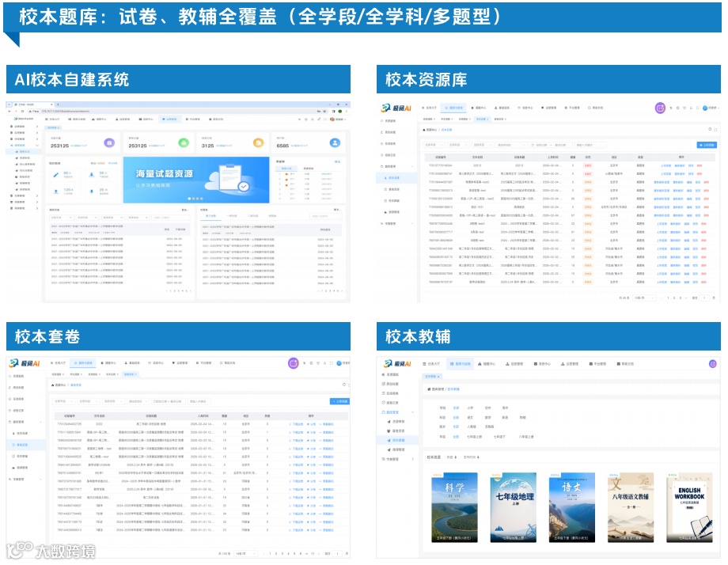Select 高中 in the 校本教辅 stage filter
This screenshot has height=565, width=728.
click(505, 408)
